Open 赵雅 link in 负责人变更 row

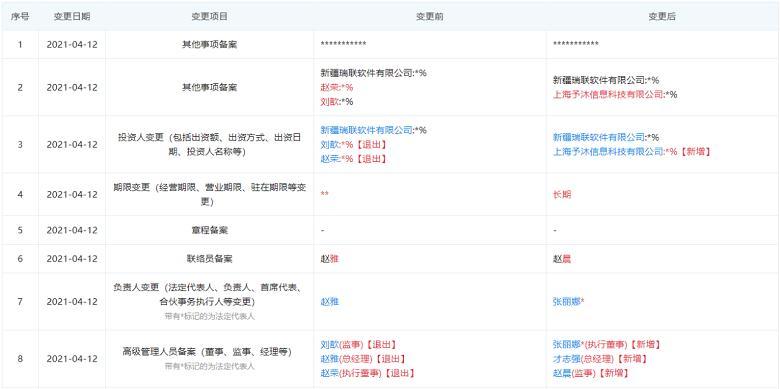click(330, 301)
